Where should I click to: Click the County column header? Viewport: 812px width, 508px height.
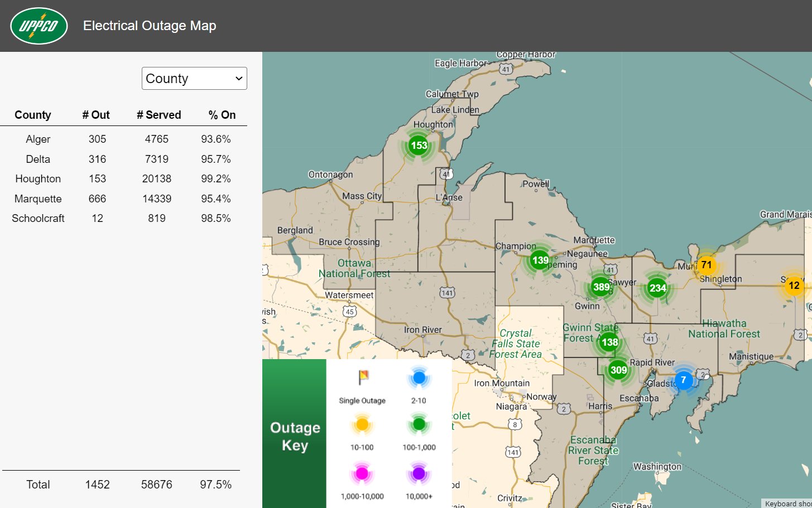[33, 115]
